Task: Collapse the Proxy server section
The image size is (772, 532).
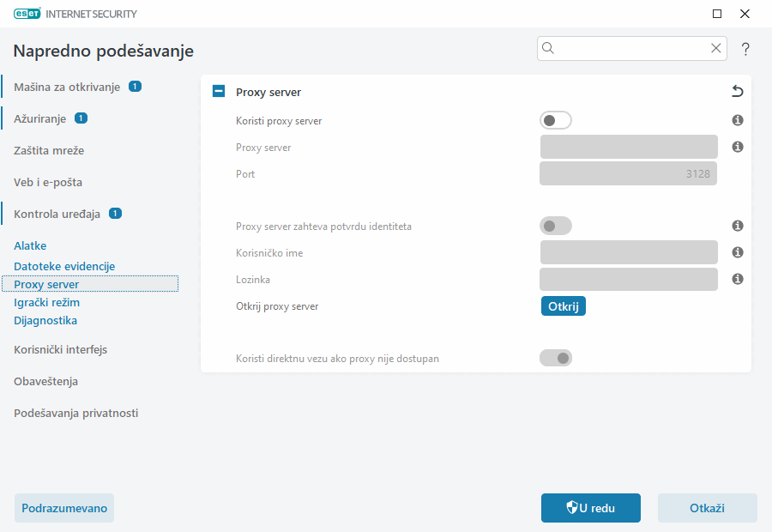Action: coord(218,90)
